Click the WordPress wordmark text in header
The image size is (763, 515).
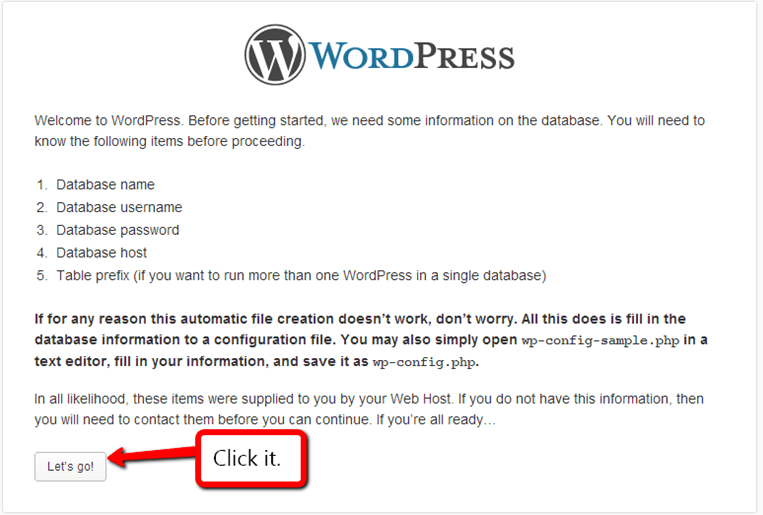pos(412,56)
